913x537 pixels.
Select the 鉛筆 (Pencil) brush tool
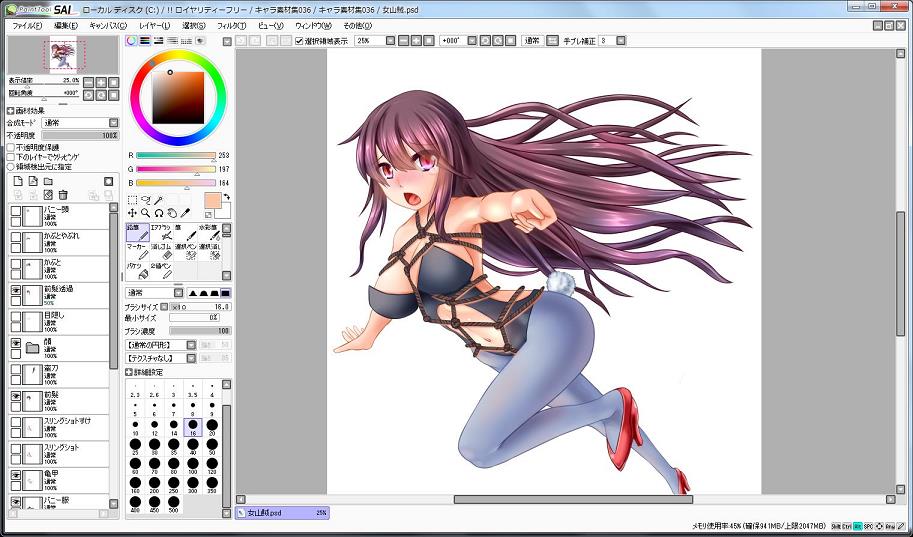(x=138, y=232)
